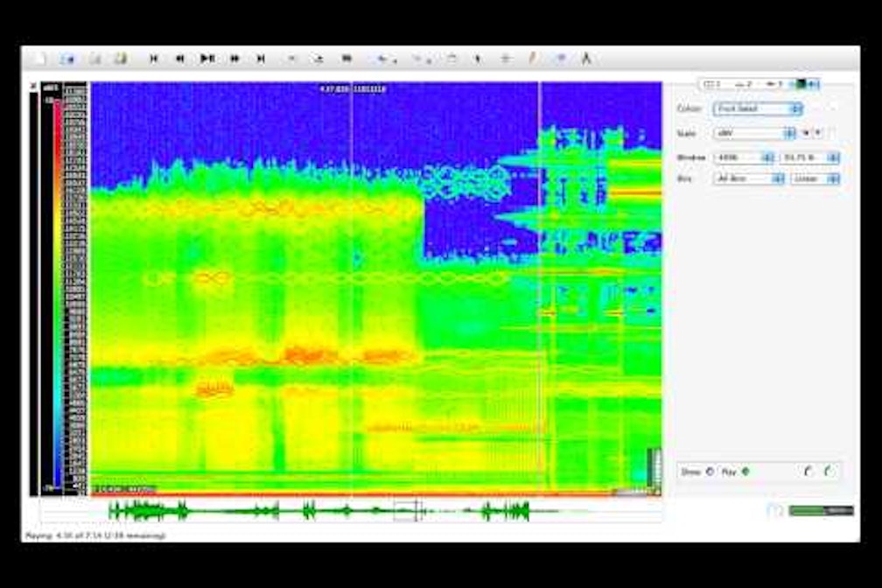Rewind to the start of the audio
This screenshot has width=882, height=588.
coord(154,59)
